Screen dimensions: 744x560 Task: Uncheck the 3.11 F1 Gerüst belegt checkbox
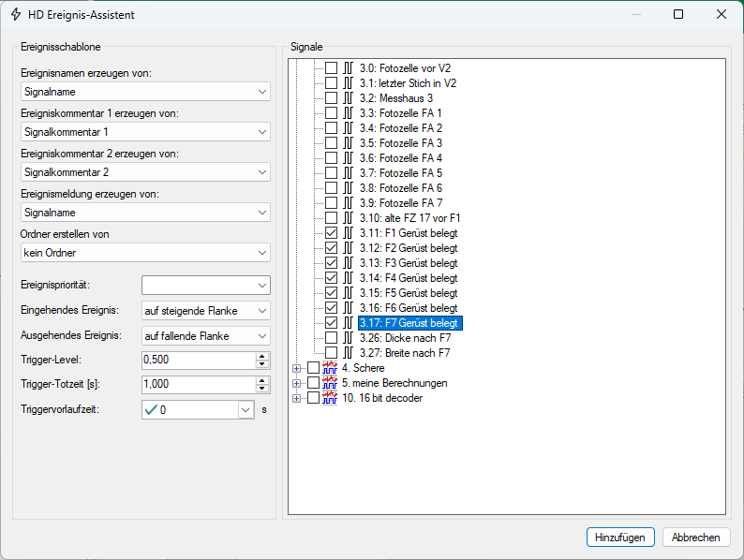331,233
